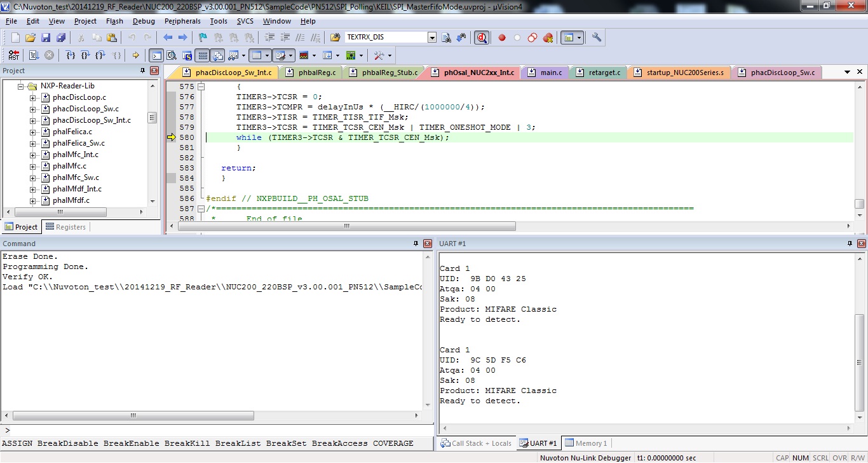This screenshot has width=868, height=463.
Task: Insert a breakpoint with the red dot icon
Action: coord(502,38)
